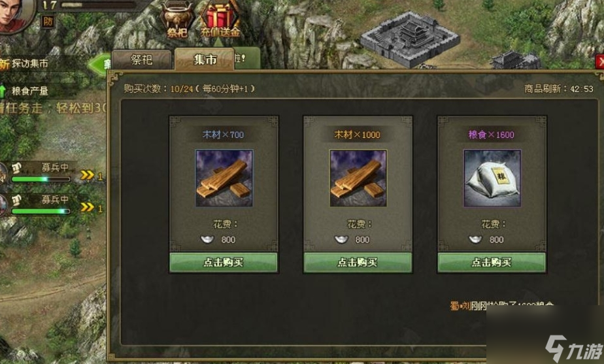Select the 粮食×1600 grain sack image
The height and width of the screenshot is (364, 604).
point(492,178)
